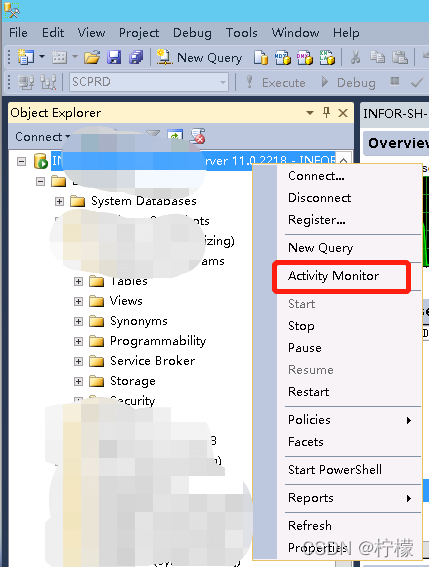The image size is (429, 567).
Task: Click the Add New Item icon
Action: pyautogui.click(x=59, y=57)
